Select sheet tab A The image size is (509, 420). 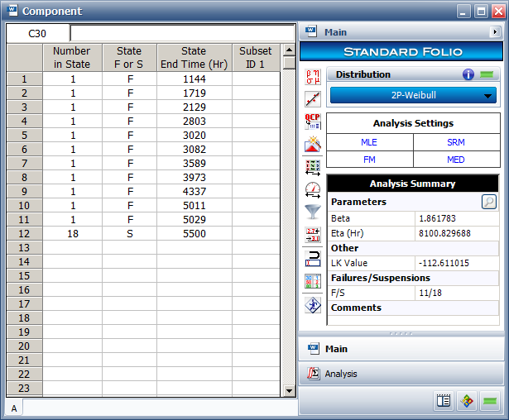(14, 408)
